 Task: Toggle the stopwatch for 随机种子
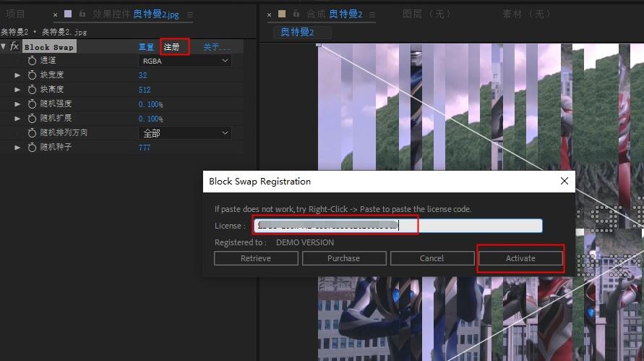[x=32, y=147]
